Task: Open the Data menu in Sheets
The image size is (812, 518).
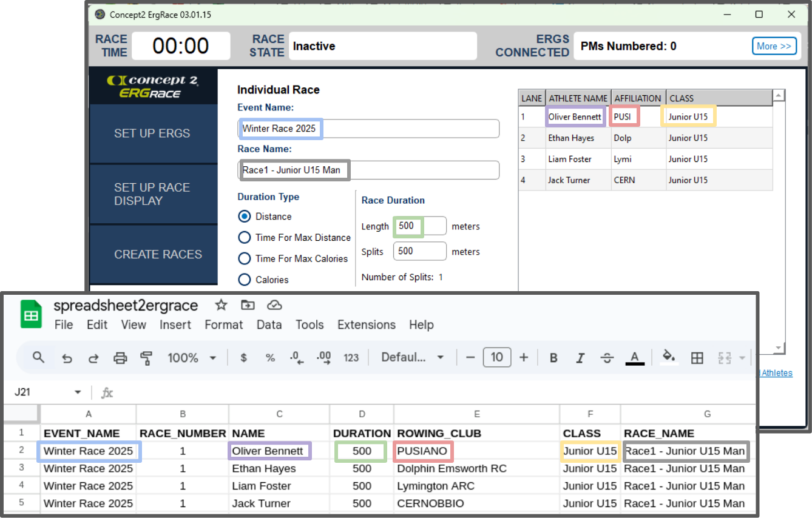Action: click(269, 325)
